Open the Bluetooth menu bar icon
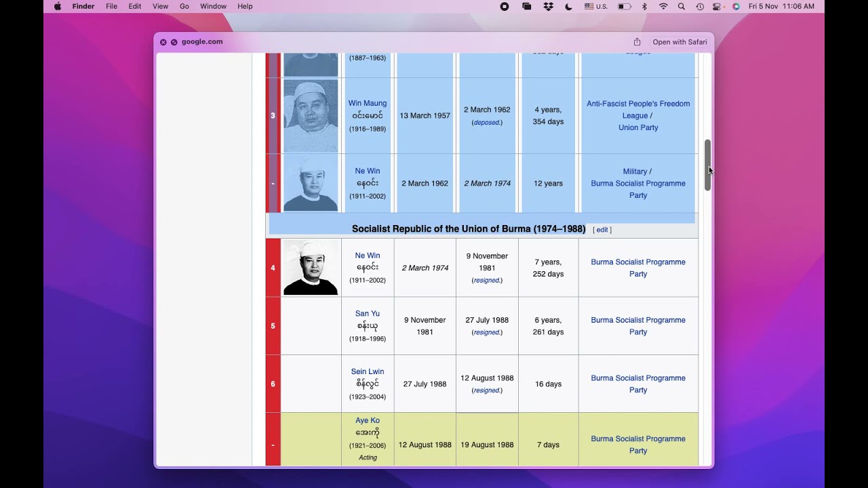 pyautogui.click(x=645, y=6)
